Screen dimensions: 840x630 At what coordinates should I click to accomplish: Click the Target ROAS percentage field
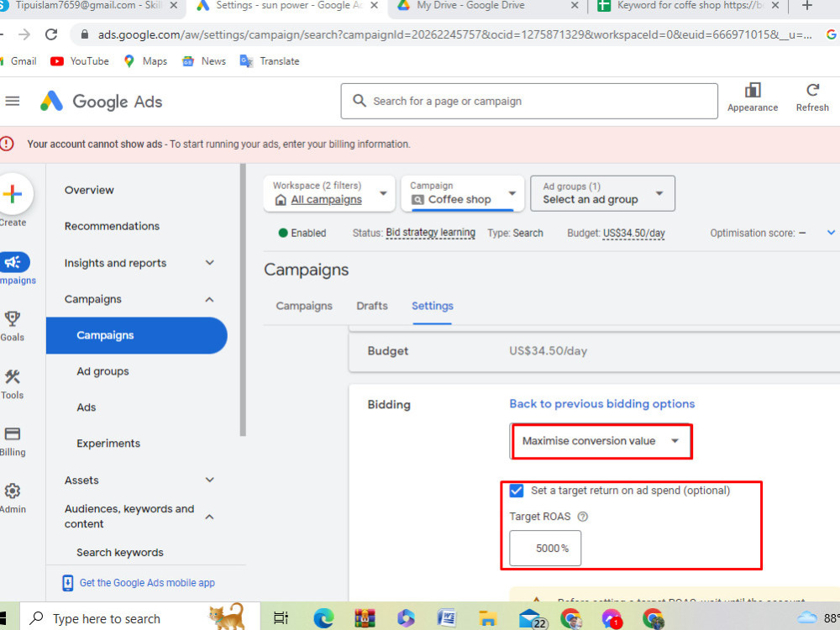point(545,548)
